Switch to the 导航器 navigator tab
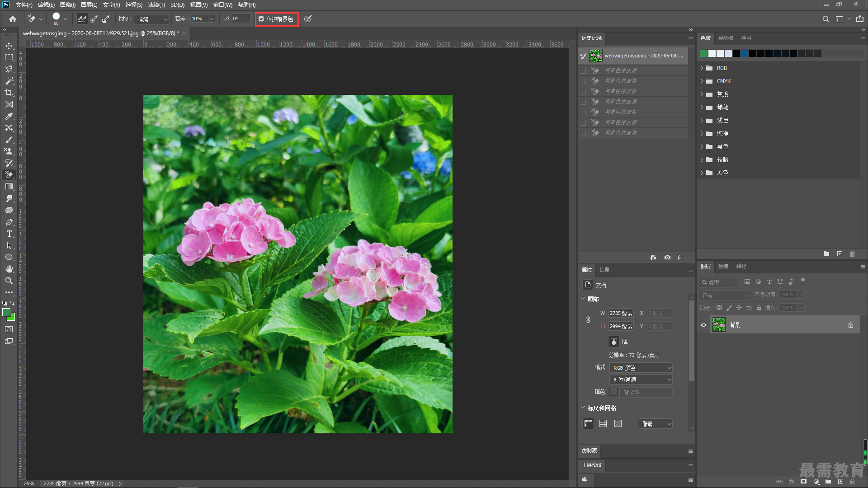Image resolution: width=868 pixels, height=488 pixels. (726, 38)
